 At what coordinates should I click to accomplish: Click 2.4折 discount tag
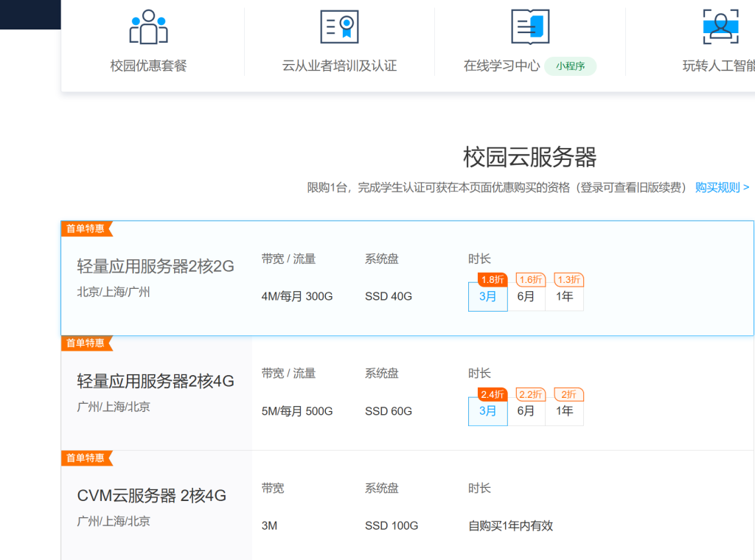492,394
